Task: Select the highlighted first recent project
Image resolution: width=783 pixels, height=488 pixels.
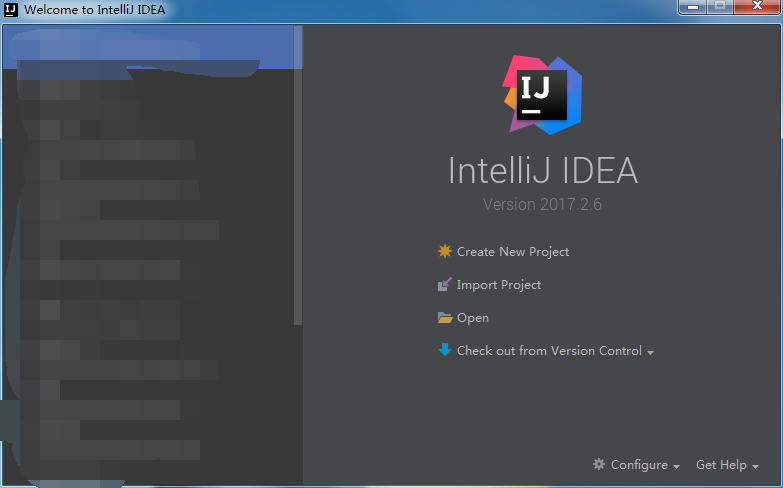Action: [x=149, y=47]
